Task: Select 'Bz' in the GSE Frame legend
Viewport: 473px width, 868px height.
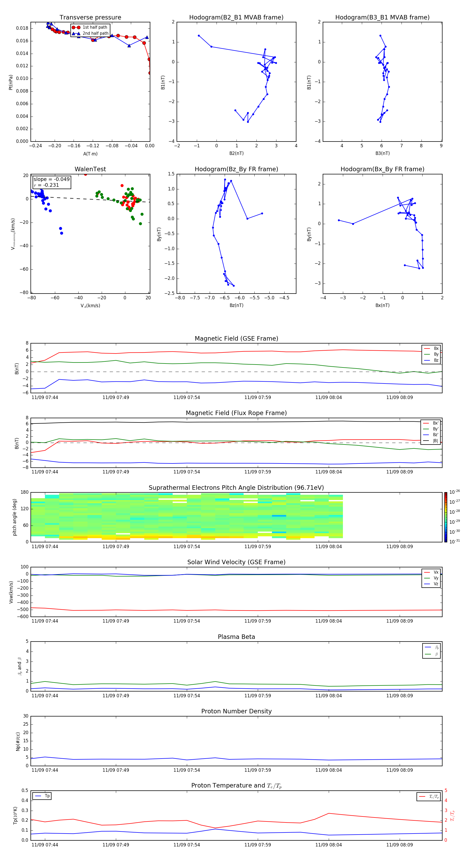Action: coord(431,360)
